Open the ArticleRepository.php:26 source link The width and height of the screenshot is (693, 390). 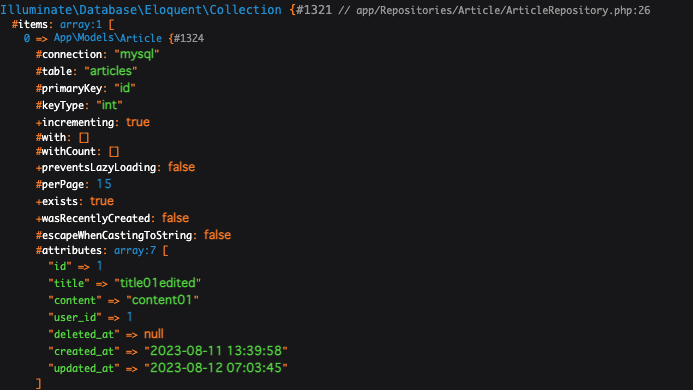[503, 10]
